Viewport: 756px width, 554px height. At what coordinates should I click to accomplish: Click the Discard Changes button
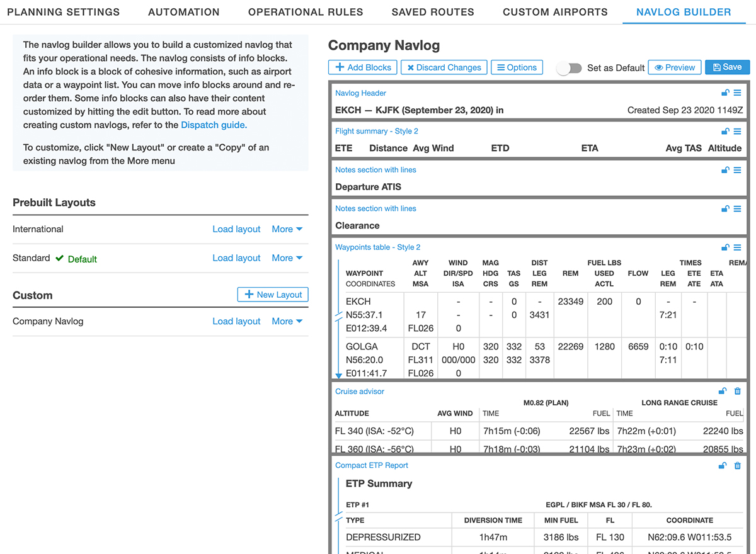444,67
